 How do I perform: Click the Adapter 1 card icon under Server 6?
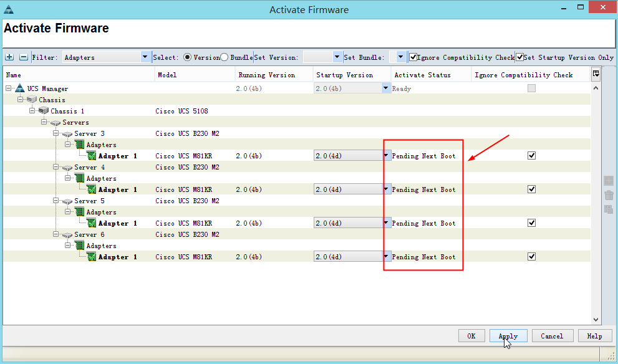tap(92, 257)
